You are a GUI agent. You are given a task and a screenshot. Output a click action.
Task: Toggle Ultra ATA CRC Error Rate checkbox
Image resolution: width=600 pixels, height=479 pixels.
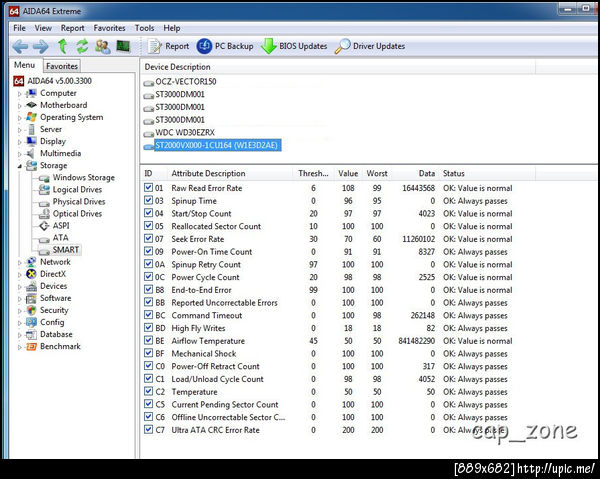(148, 429)
